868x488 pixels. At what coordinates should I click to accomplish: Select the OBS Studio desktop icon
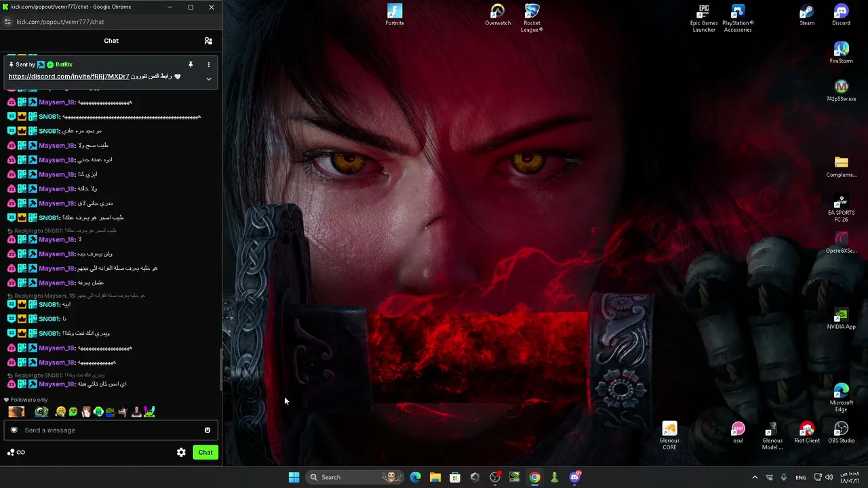point(842,432)
